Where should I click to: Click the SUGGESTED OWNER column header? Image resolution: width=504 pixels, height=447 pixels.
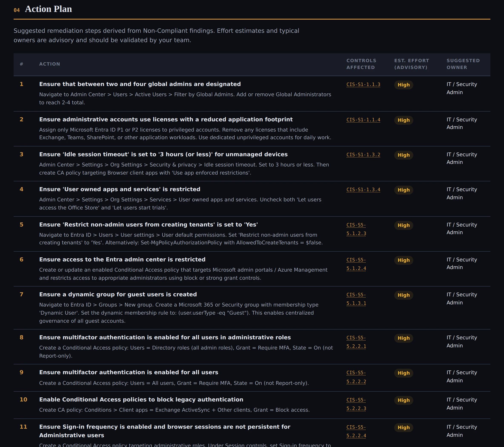[463, 64]
